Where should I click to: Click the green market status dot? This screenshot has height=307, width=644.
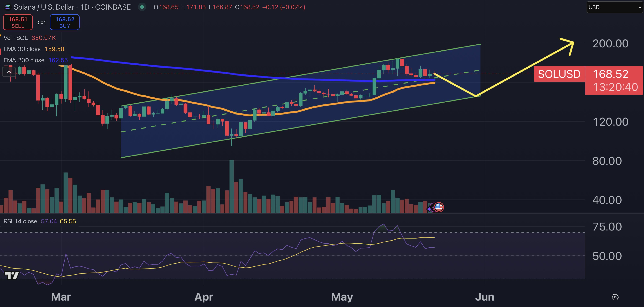[142, 7]
